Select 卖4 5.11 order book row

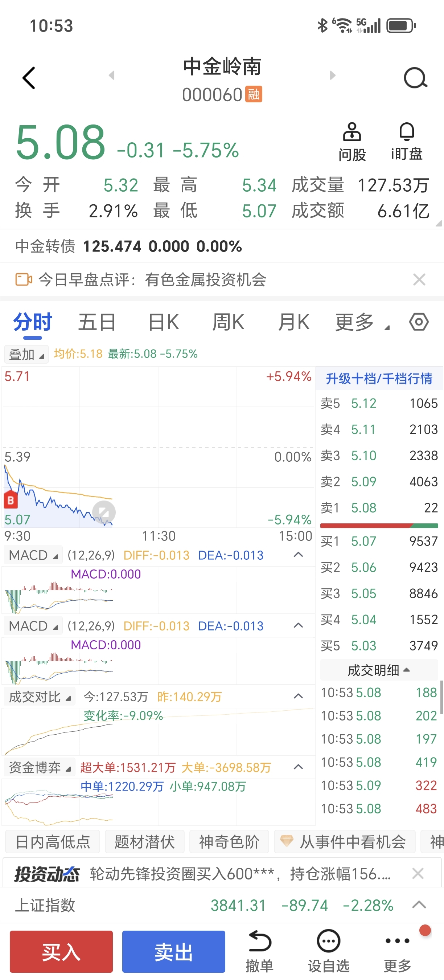coord(379,429)
